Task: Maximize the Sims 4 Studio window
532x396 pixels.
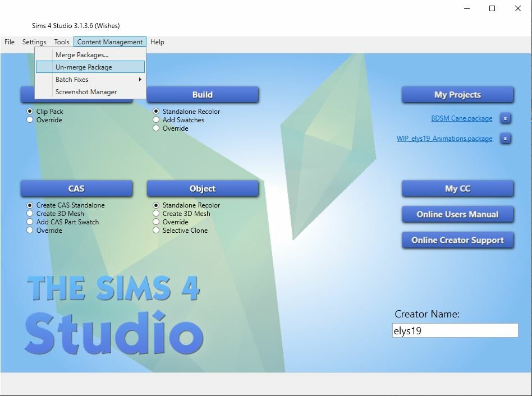Action: [x=492, y=8]
